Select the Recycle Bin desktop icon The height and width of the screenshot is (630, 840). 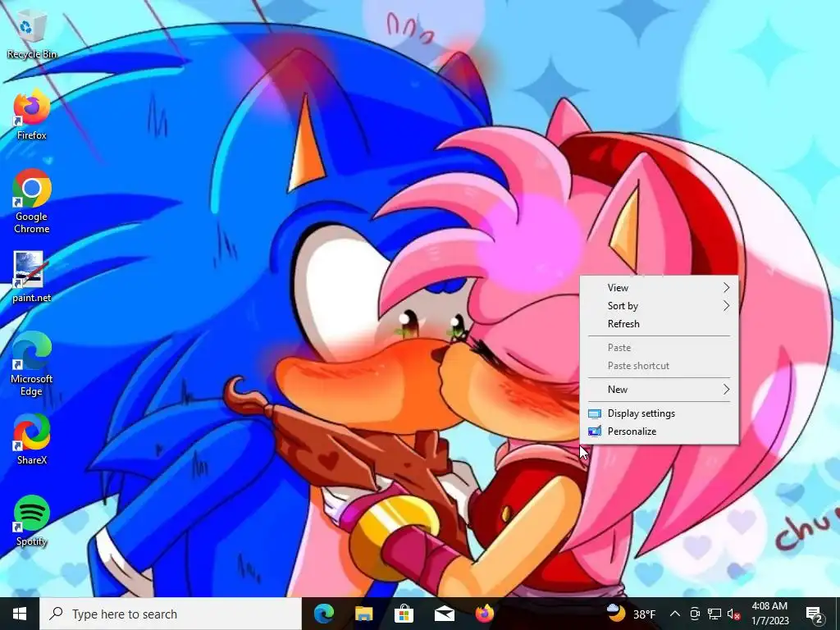pyautogui.click(x=32, y=35)
